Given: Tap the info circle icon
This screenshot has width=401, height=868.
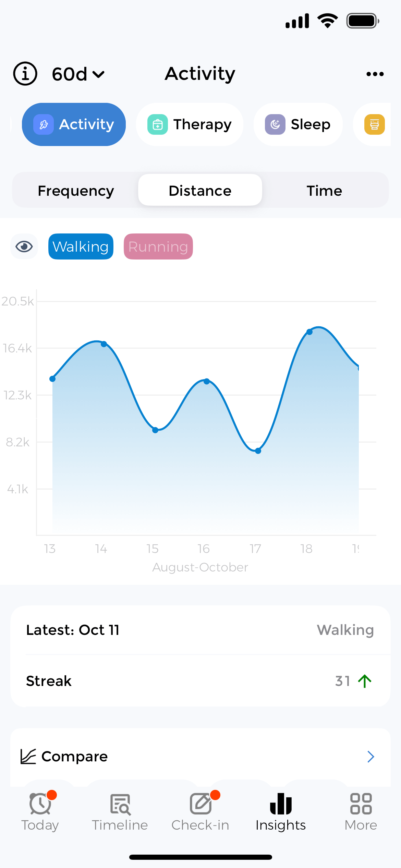Looking at the screenshot, I should tap(25, 74).
